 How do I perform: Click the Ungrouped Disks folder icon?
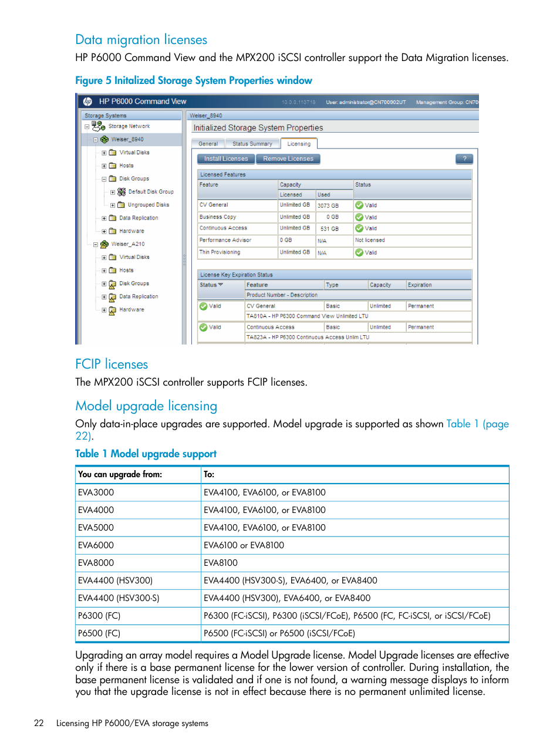pos(122,205)
